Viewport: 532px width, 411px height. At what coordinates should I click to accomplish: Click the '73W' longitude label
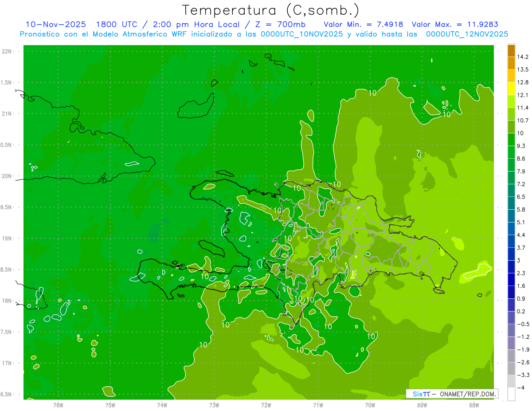tap(214, 405)
